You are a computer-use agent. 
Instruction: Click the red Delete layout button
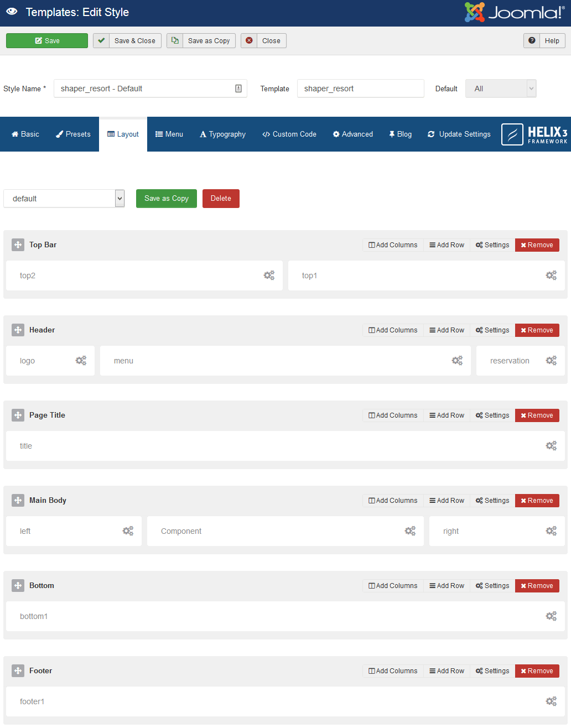(x=221, y=199)
